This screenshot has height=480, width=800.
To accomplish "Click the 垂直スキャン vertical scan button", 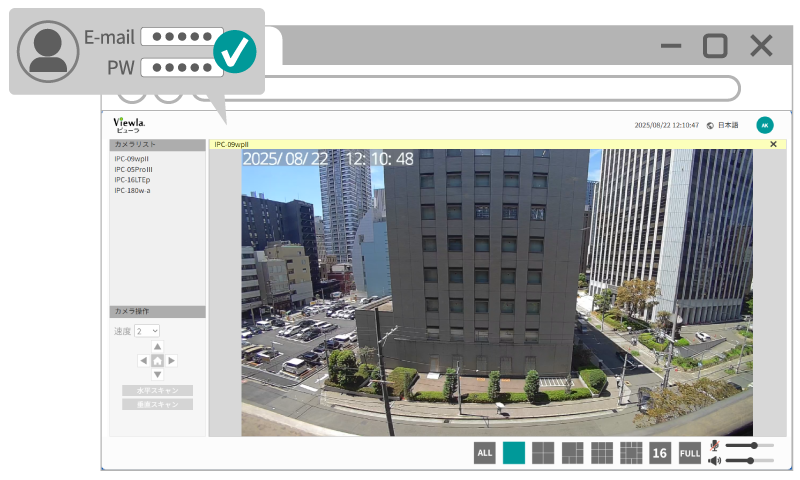I will [x=157, y=404].
